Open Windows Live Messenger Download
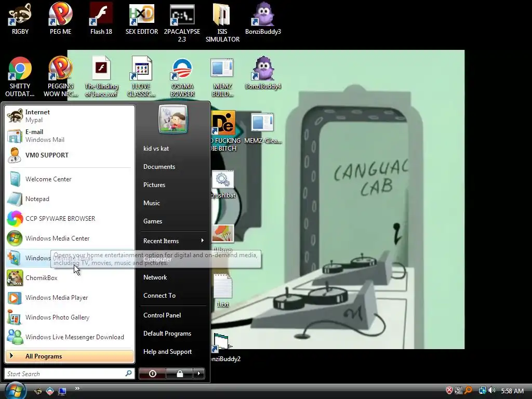The width and height of the screenshot is (532, 399). point(70,337)
